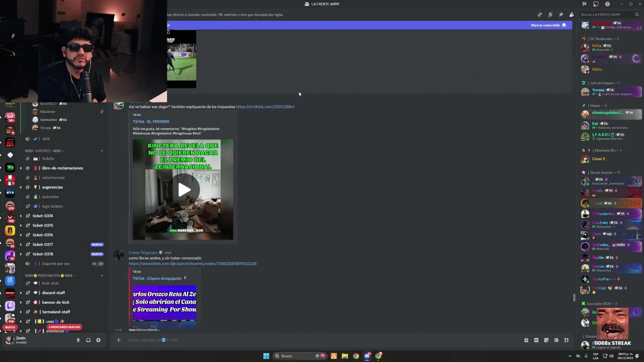Open Keita member in moderator list
The height and width of the screenshot is (362, 644).
(x=611, y=47)
